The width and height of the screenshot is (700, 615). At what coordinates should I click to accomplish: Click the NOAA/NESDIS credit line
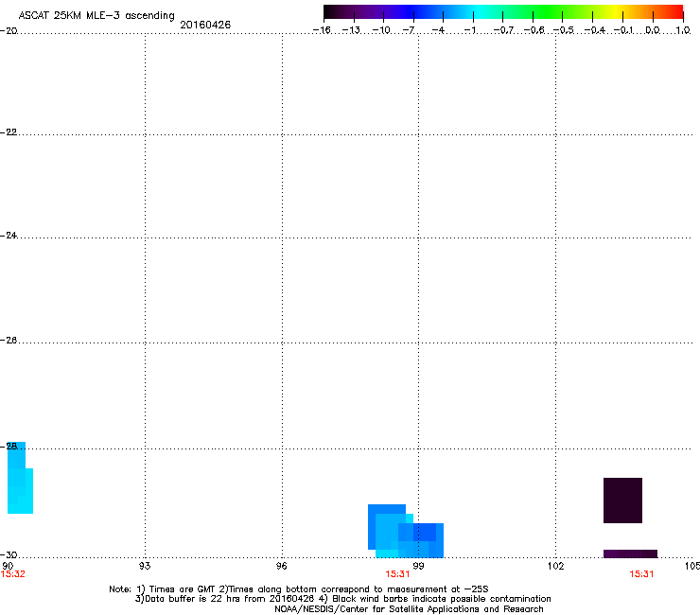click(x=409, y=609)
